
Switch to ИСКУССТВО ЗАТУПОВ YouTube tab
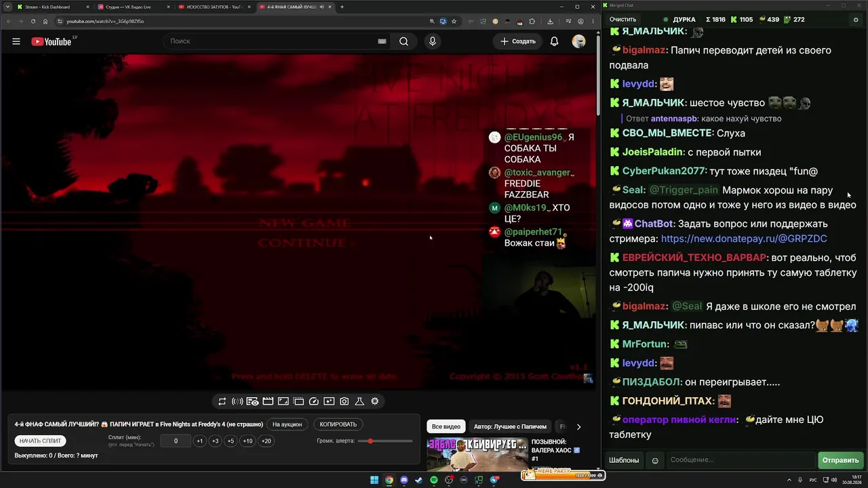click(214, 7)
